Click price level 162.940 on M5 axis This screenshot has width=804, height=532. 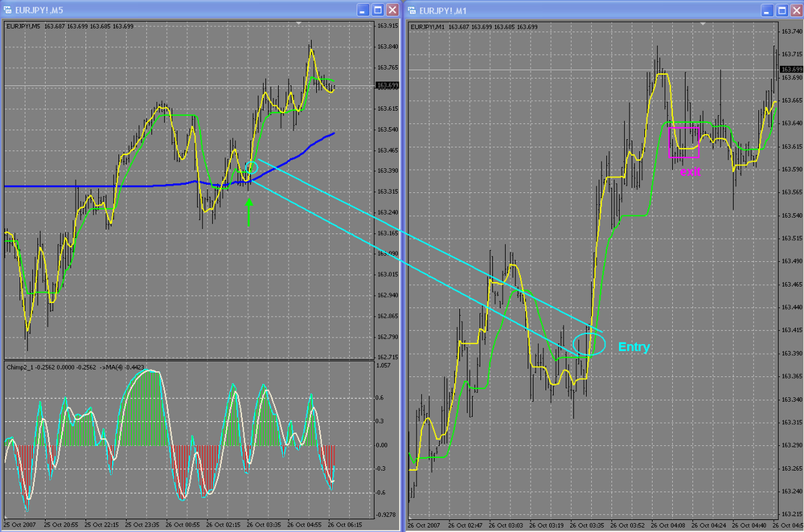point(388,295)
